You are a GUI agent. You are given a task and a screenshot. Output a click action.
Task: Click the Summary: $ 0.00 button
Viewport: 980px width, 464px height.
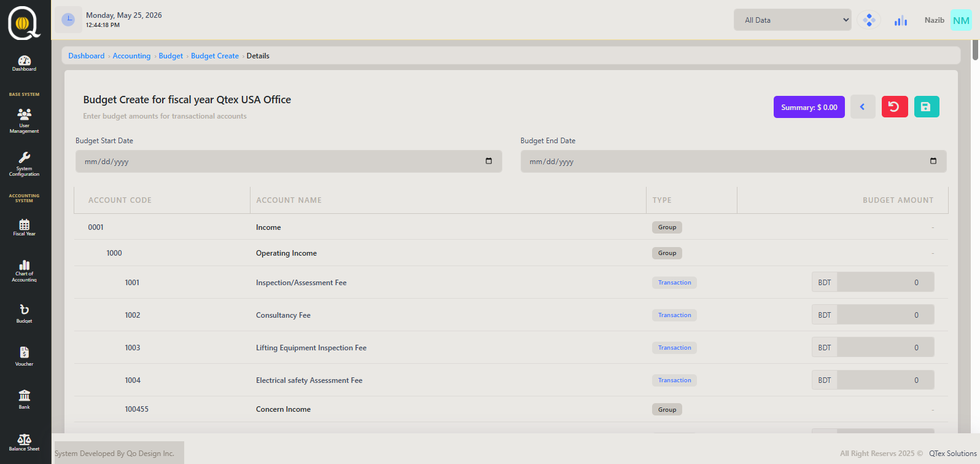point(809,107)
